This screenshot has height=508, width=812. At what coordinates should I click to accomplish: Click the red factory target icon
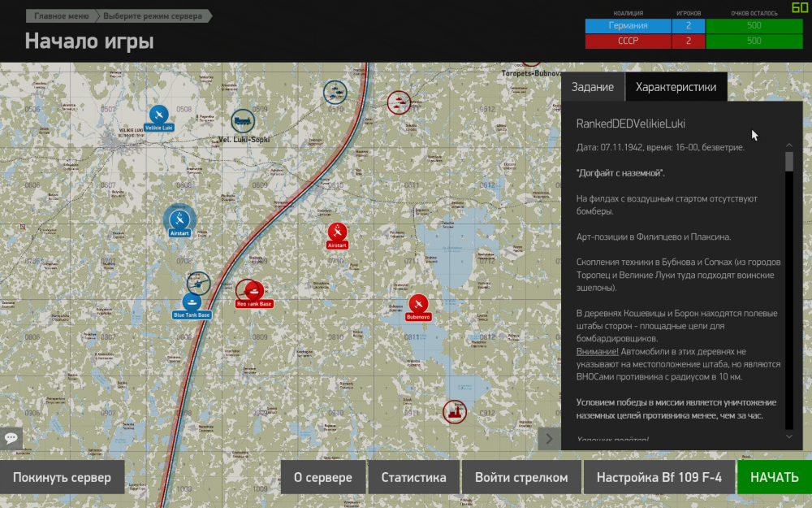pyautogui.click(x=455, y=411)
